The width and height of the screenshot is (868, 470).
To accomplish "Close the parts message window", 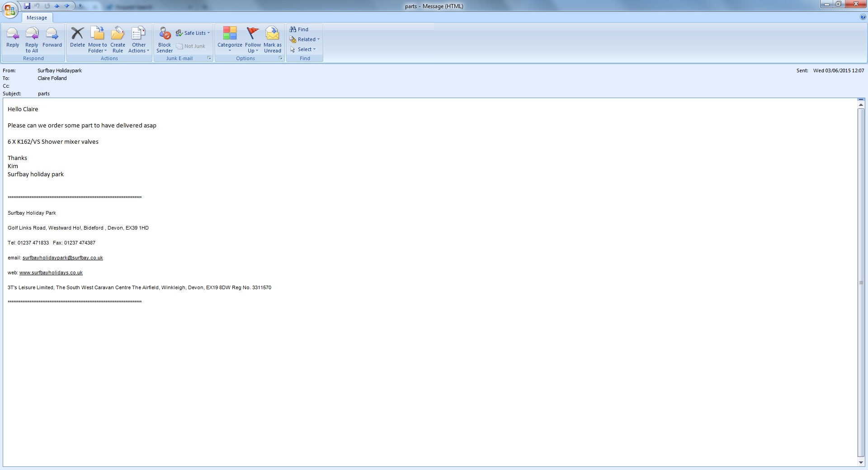I will pos(855,4).
